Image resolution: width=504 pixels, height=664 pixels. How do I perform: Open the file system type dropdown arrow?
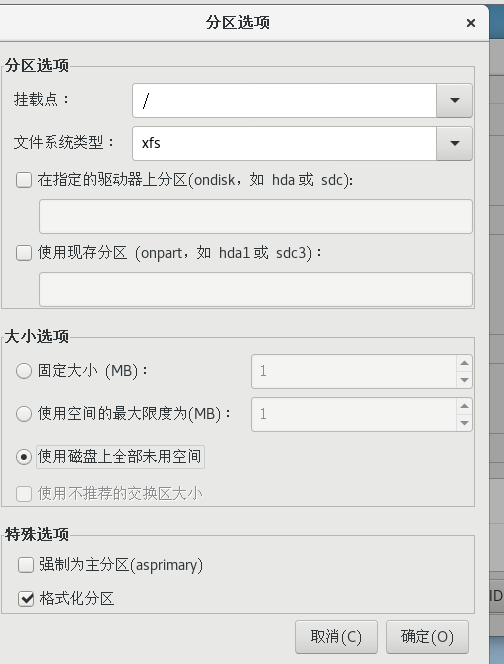tap(454, 143)
